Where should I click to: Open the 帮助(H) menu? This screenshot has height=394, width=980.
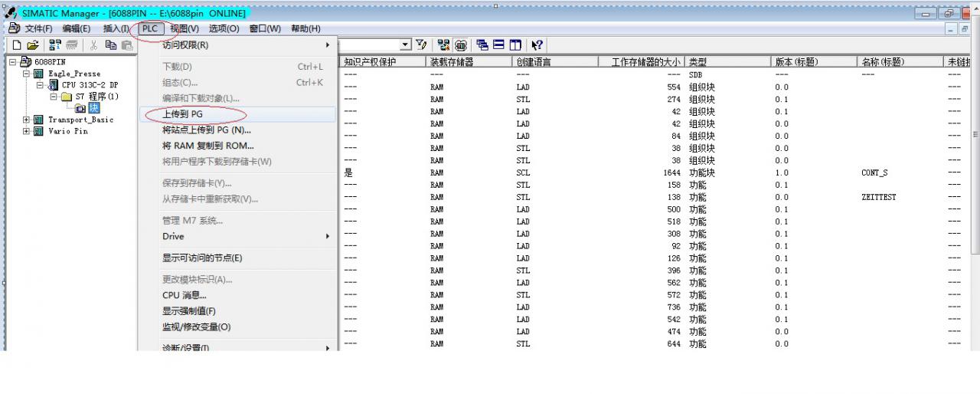[x=305, y=28]
